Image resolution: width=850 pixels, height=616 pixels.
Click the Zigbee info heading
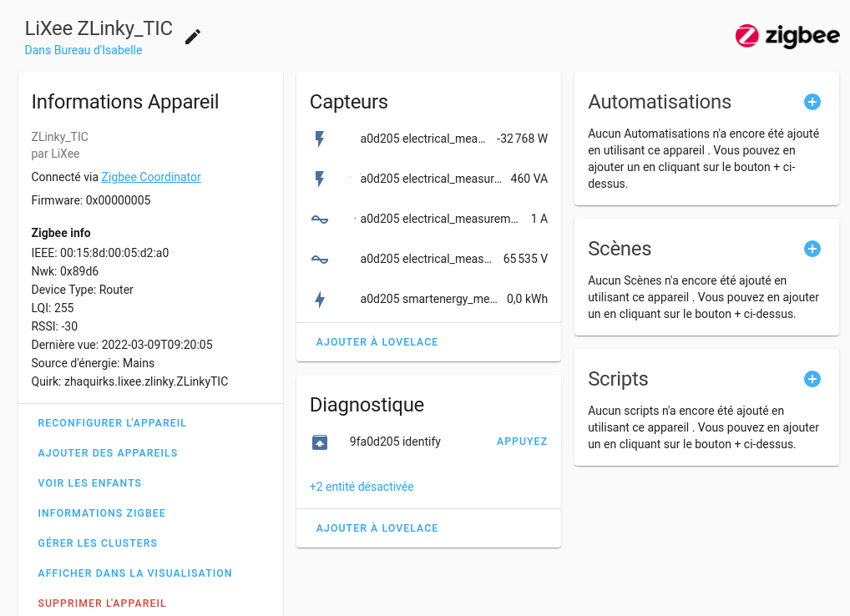[61, 233]
